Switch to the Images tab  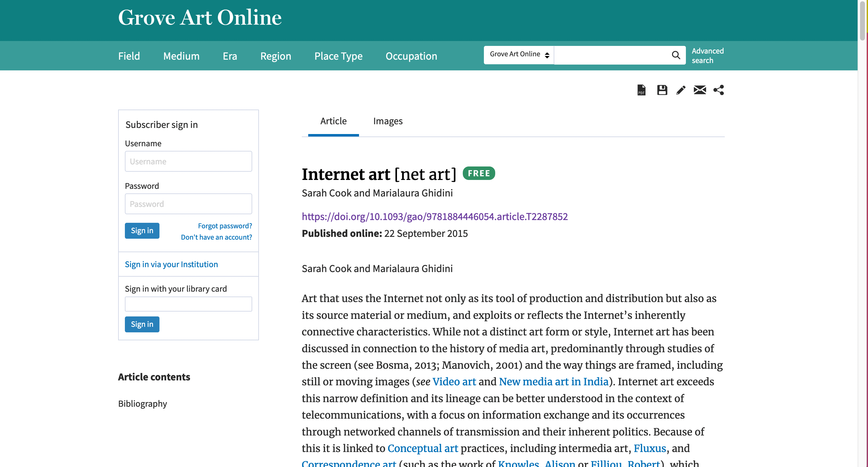pos(387,121)
